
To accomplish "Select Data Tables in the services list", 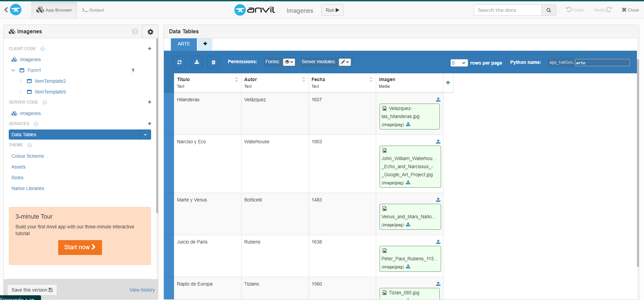I will point(74,135).
